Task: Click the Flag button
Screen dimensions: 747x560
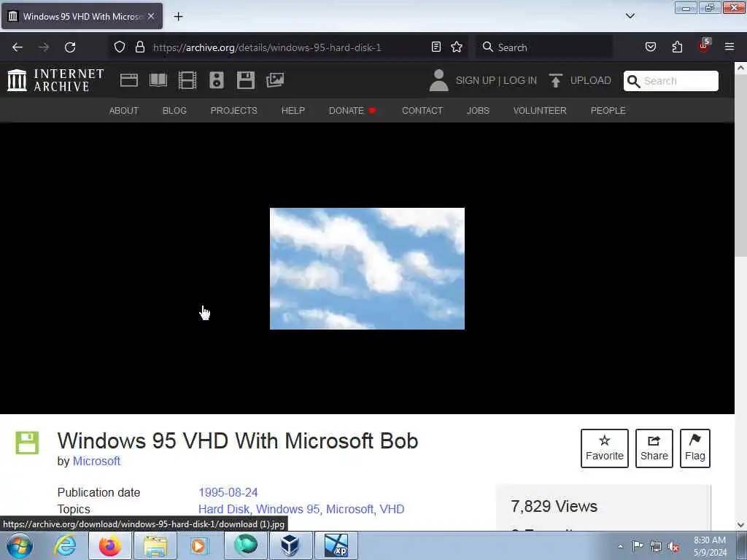Action: (x=695, y=448)
